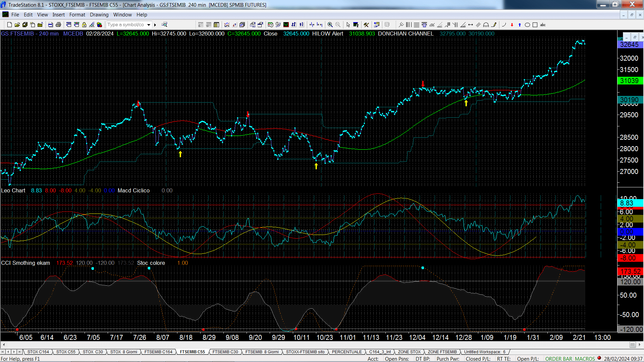
Task: Select the pencil trendline tool
Action: (494, 25)
